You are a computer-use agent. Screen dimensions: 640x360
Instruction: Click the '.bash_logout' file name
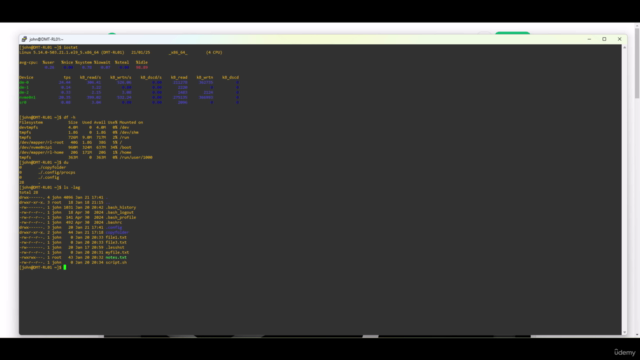120,212
